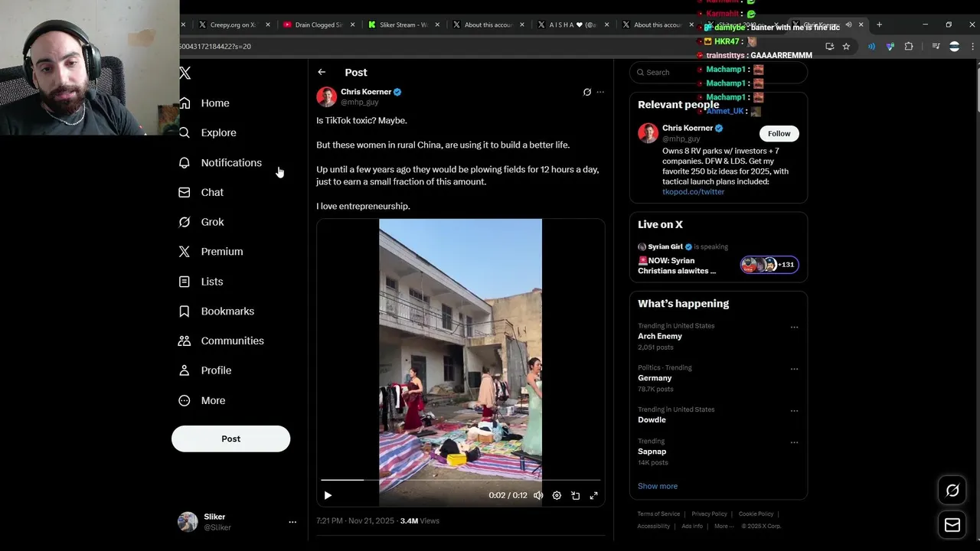This screenshot has width=980, height=551.
Task: Mute the video sound
Action: 538,496
